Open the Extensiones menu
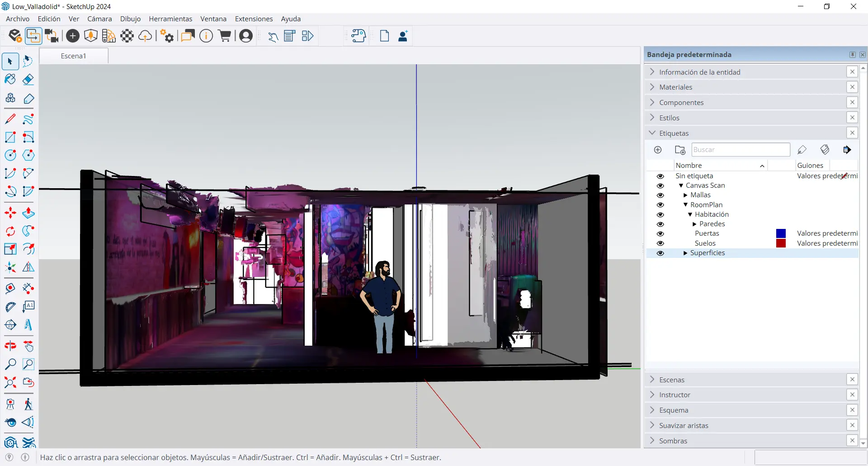Viewport: 868px width, 466px height. click(254, 19)
